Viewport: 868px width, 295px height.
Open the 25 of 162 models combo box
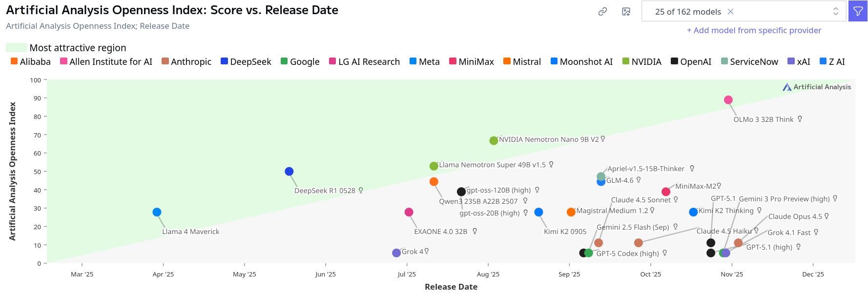687,12
